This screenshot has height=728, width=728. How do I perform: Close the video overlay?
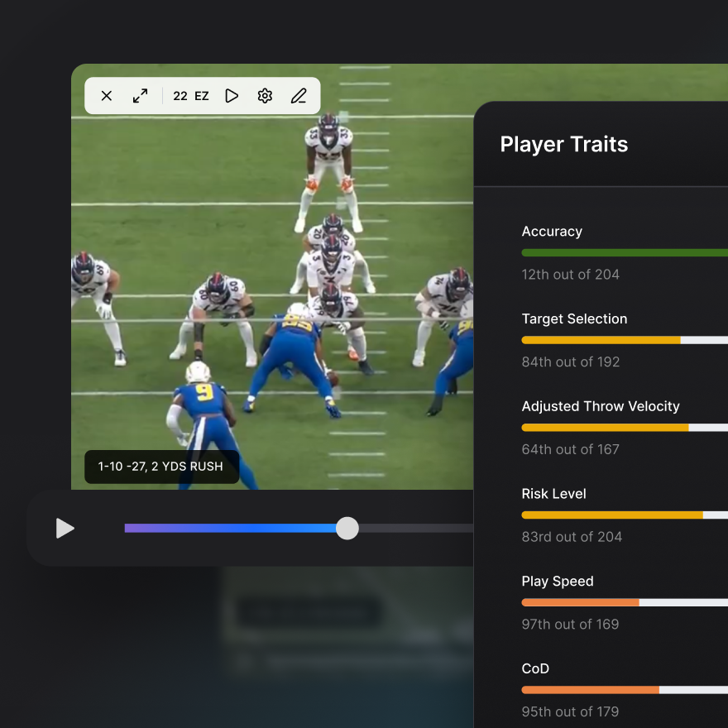106,96
